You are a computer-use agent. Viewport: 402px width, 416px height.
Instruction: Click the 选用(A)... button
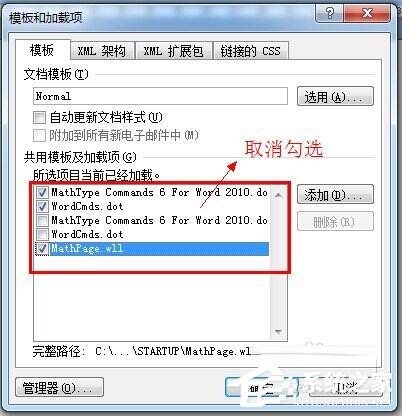[335, 97]
